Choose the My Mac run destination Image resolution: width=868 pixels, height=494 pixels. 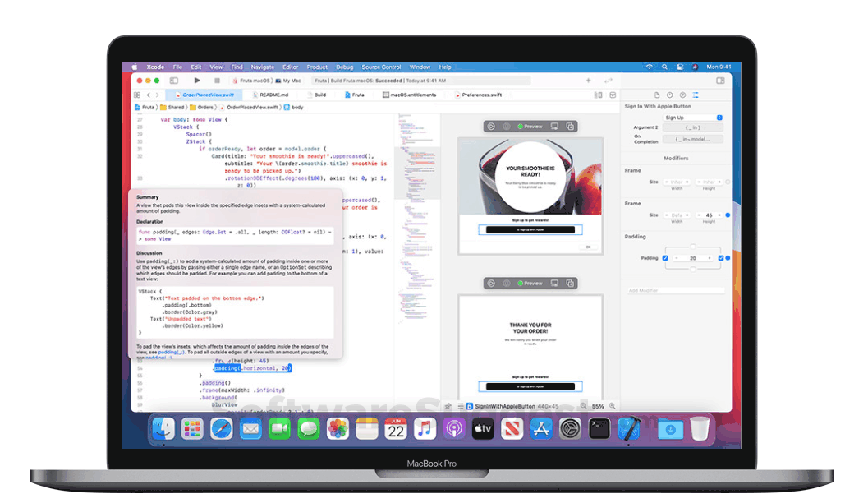(x=288, y=81)
